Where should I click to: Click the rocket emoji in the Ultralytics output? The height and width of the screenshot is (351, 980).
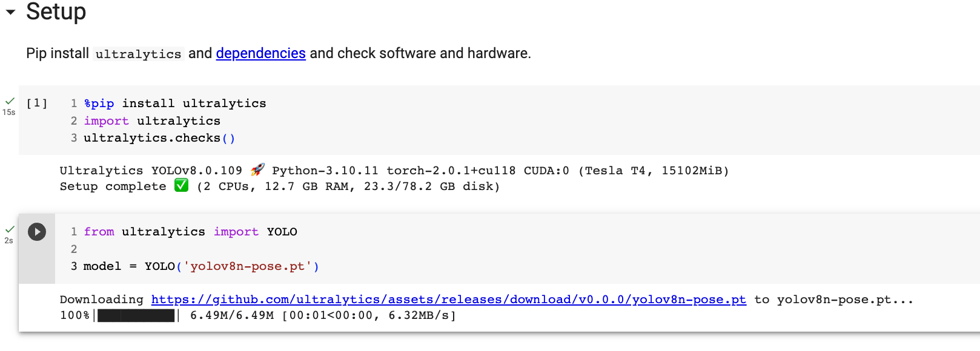257,170
